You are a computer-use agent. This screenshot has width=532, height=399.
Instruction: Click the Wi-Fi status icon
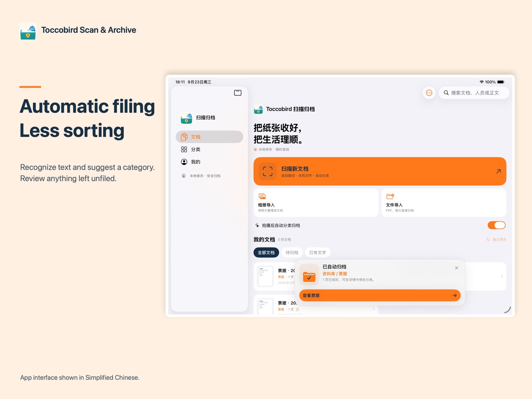click(481, 82)
